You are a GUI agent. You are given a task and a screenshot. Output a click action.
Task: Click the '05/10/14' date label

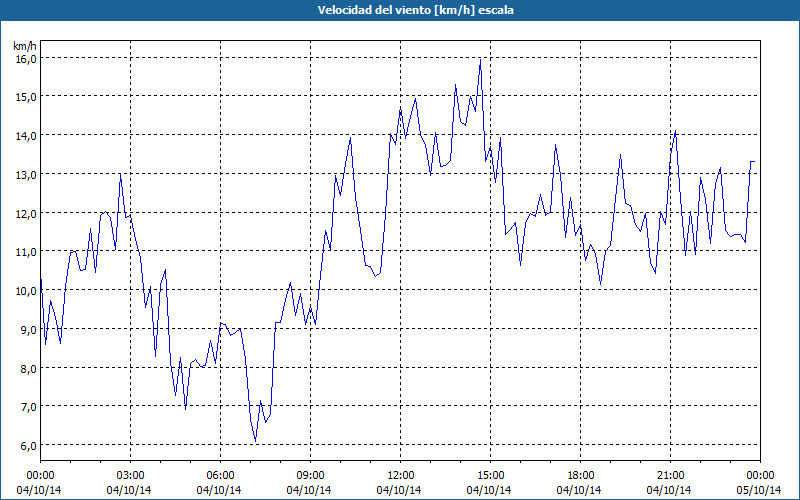(760, 490)
